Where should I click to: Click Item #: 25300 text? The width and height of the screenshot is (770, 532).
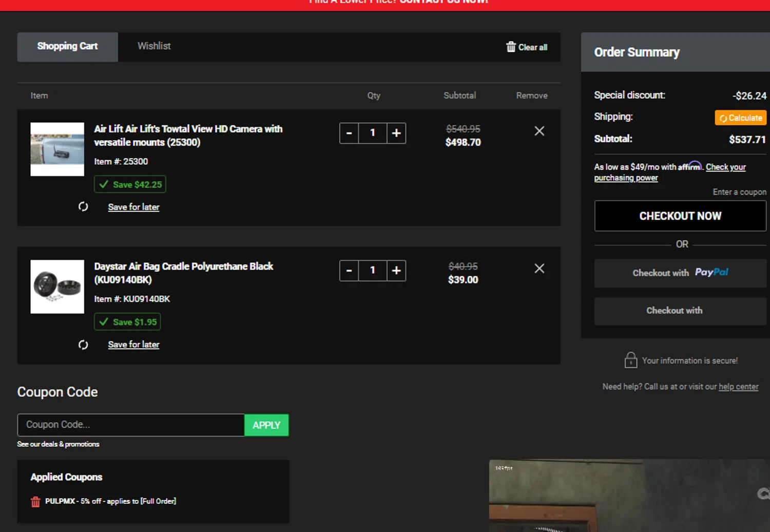tap(121, 162)
